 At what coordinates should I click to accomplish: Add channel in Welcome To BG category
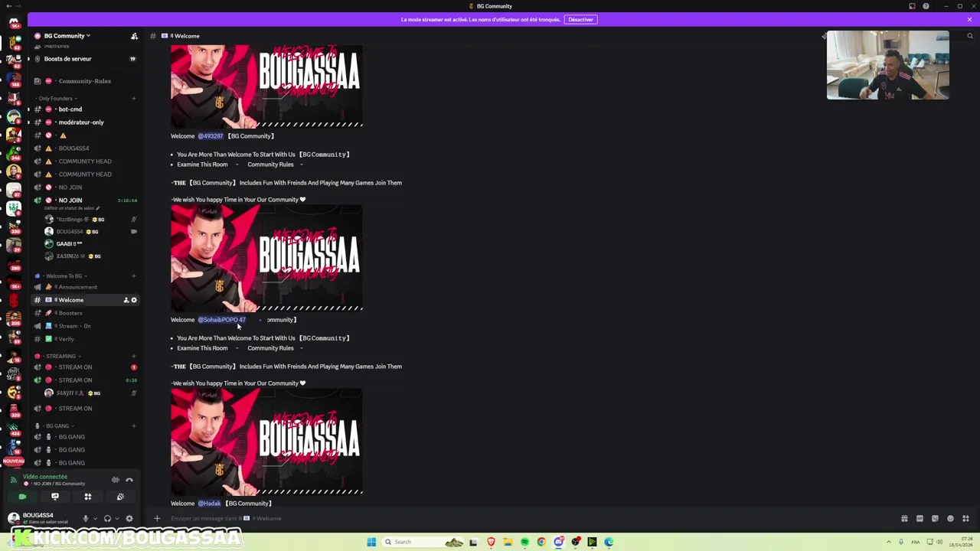point(133,275)
